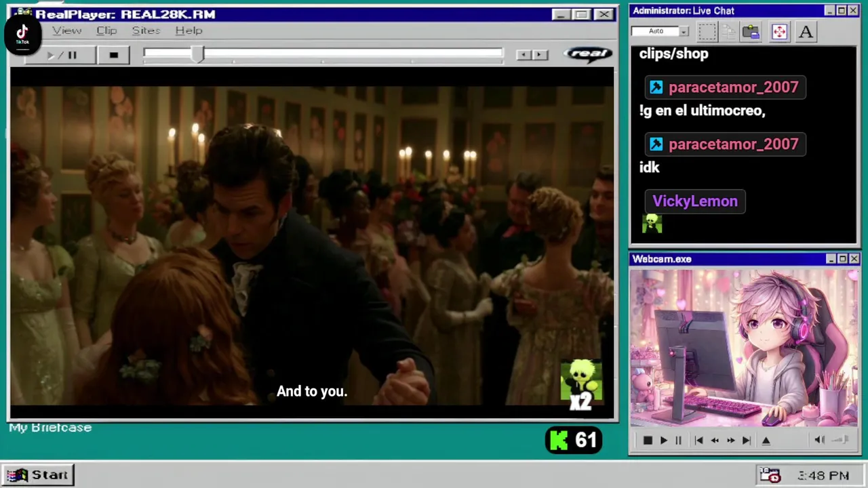Click the green x2 emote overlay on video
Screen dimensions: 868x488
pyautogui.click(x=581, y=385)
